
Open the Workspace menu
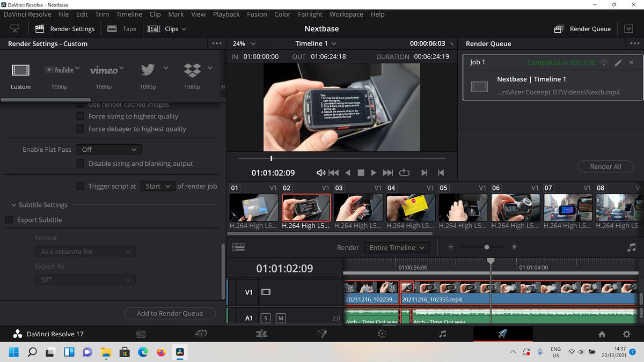[346, 14]
